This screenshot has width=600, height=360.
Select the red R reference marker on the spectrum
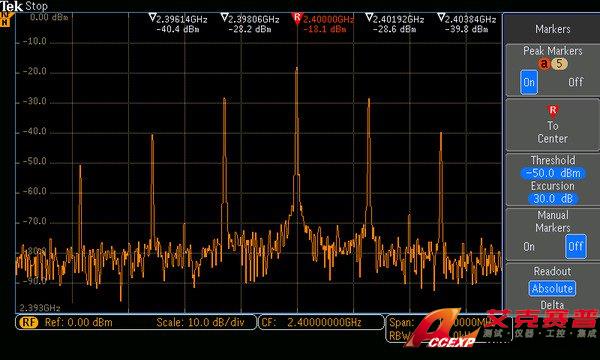[x=297, y=18]
